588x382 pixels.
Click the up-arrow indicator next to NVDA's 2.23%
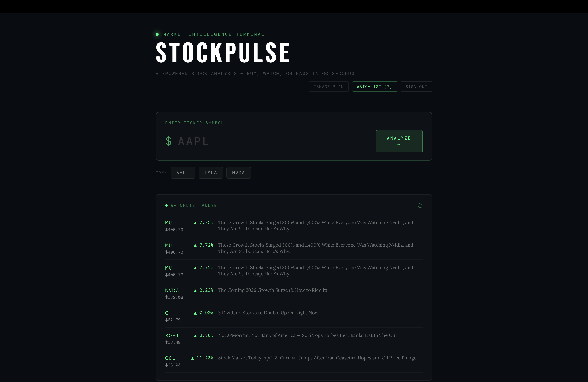tap(195, 291)
